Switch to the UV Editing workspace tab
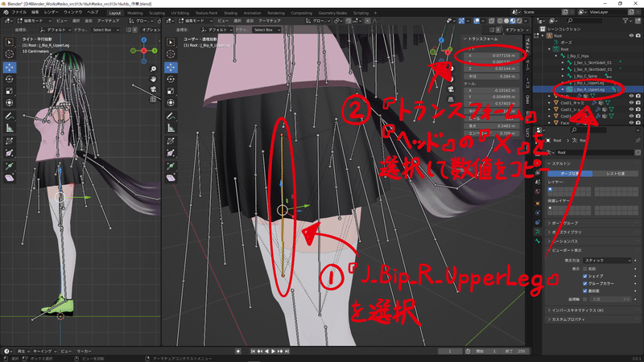 pyautogui.click(x=180, y=13)
